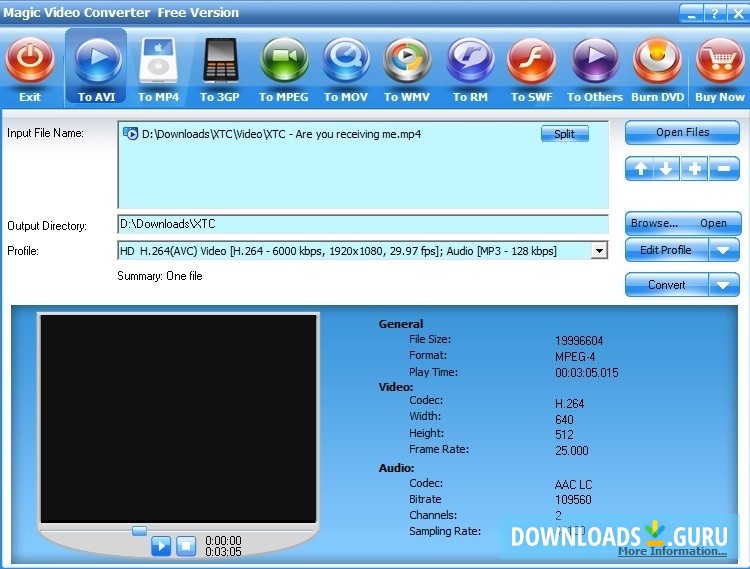The width and height of the screenshot is (750, 569).
Task: Pick the To MOV QuickTime icon
Action: point(345,61)
